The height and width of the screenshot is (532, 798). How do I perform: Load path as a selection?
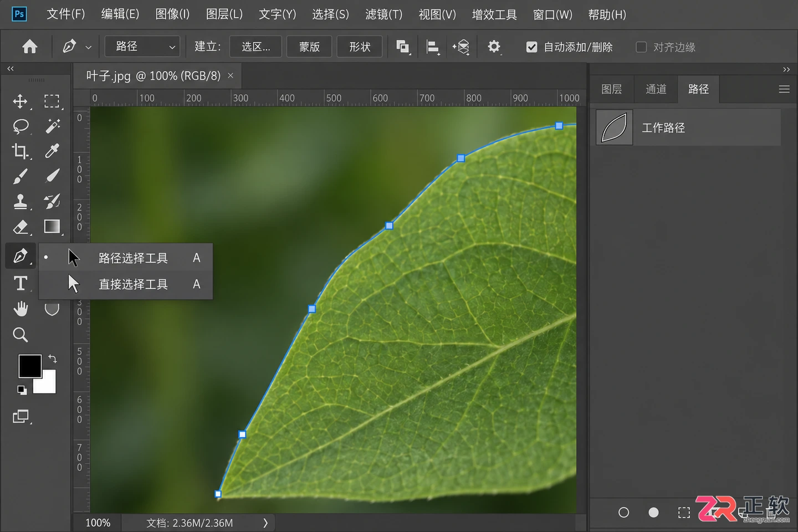click(x=684, y=513)
